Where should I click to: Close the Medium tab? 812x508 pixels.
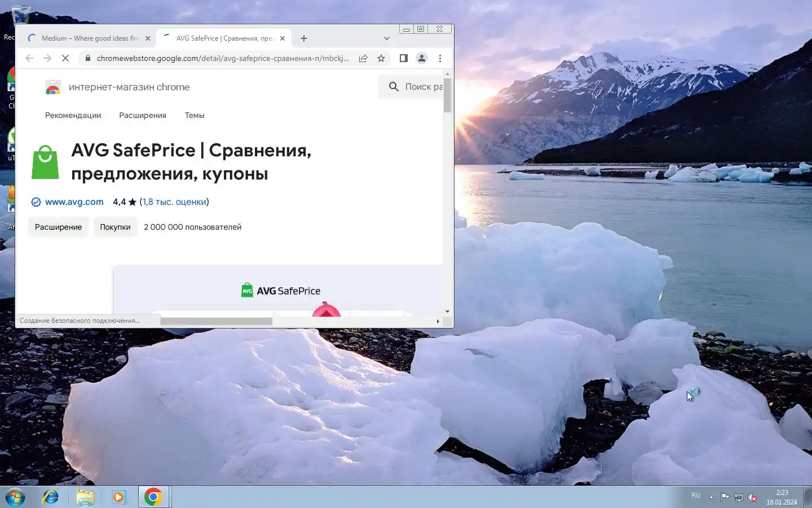point(148,38)
